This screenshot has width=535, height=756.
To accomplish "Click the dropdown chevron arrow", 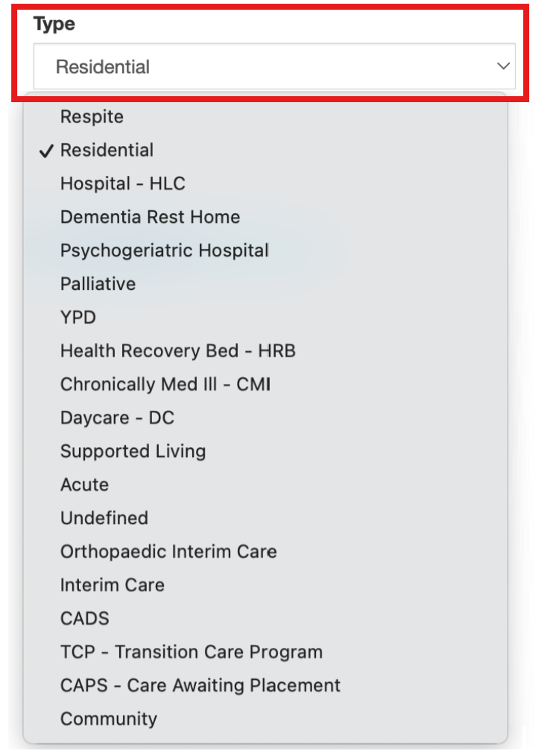I will (x=503, y=66).
